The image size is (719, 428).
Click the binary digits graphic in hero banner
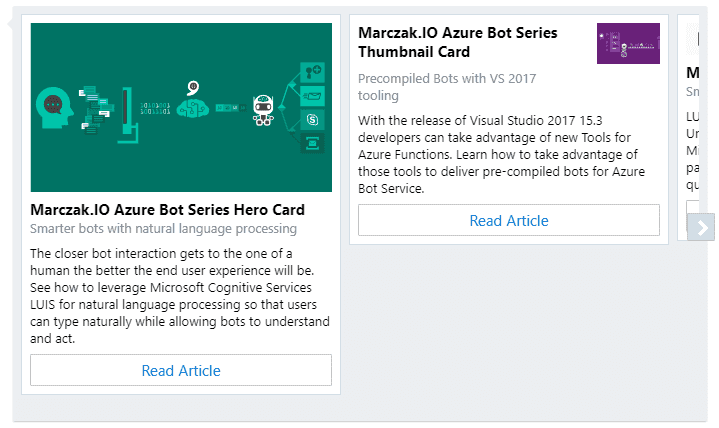tap(155, 106)
